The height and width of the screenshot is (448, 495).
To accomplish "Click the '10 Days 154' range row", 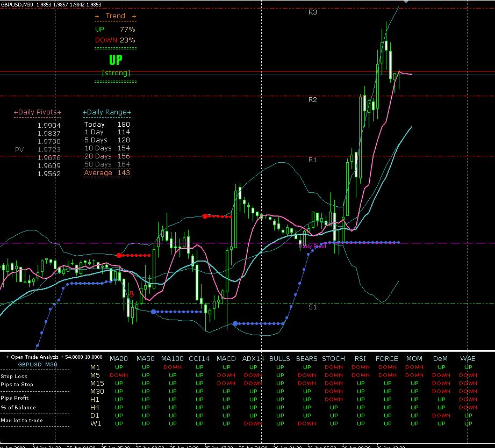I will coord(107,148).
